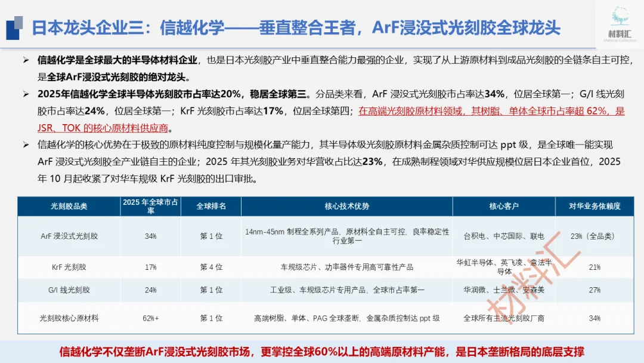The height and width of the screenshot is (363, 644).
Task: Click the table header 对华业务依赖度
Action: pos(595,206)
